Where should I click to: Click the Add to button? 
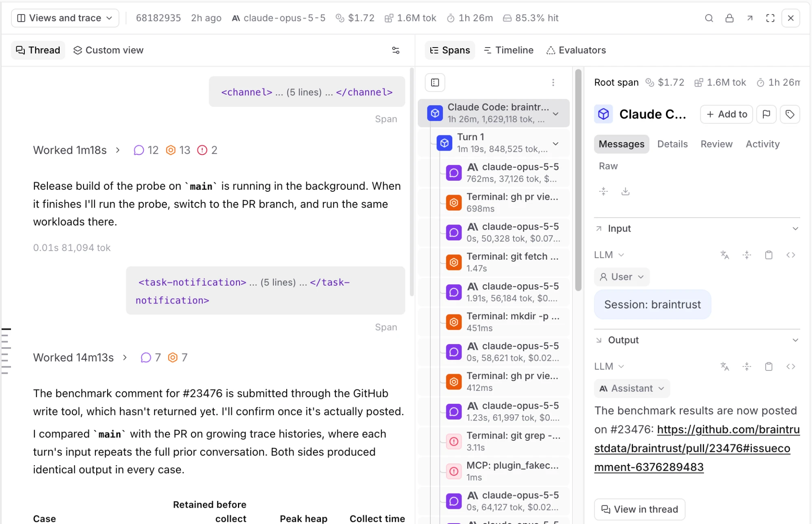pos(727,114)
